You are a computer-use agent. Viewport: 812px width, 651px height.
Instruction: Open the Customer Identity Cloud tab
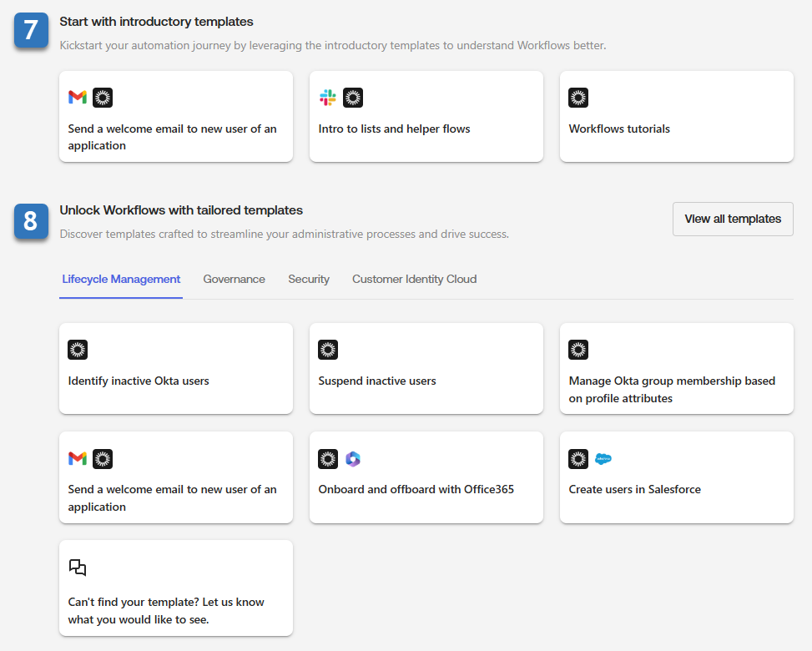click(414, 280)
